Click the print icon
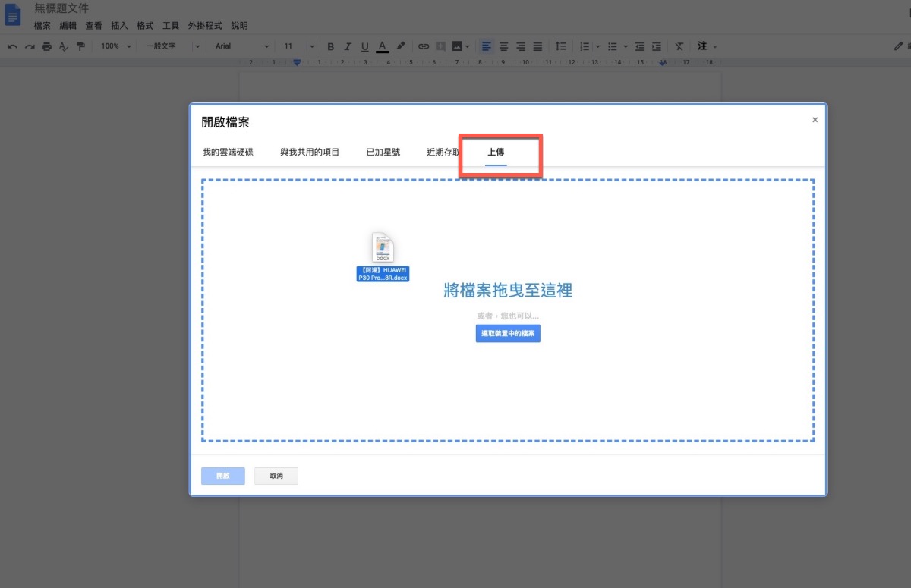Screen dimensions: 911x588 47,46
